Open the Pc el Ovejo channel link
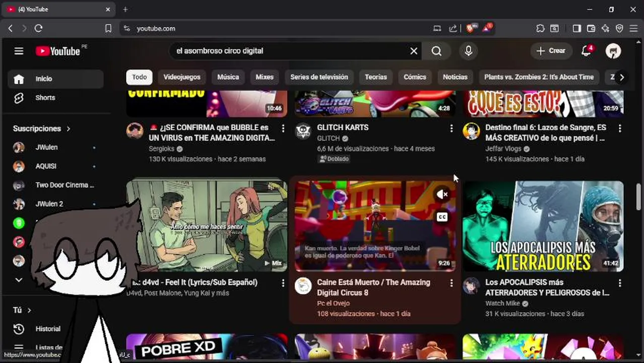Image resolution: width=644 pixels, height=363 pixels. (x=333, y=304)
